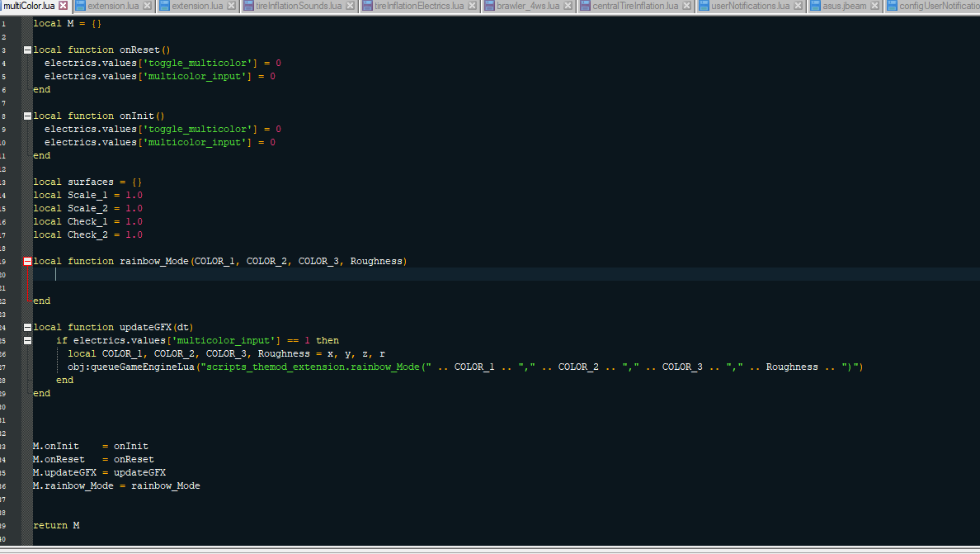The image size is (980, 554).
Task: Collapse the updateGFX function fold marker
Action: pyautogui.click(x=27, y=327)
